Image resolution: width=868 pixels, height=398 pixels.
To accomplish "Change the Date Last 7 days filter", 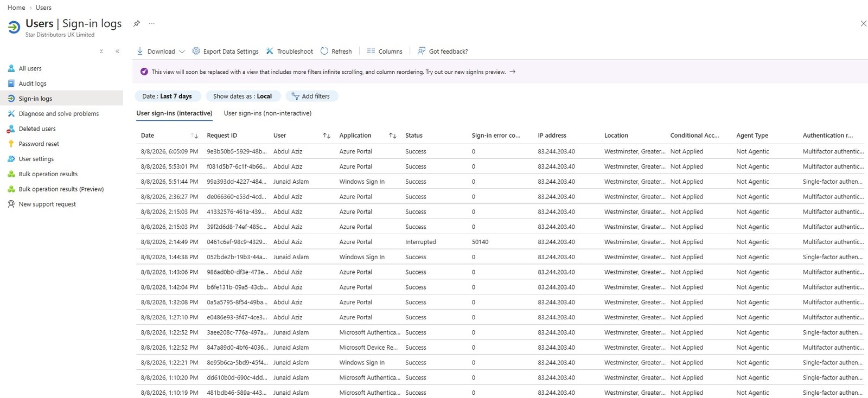I will tap(168, 96).
